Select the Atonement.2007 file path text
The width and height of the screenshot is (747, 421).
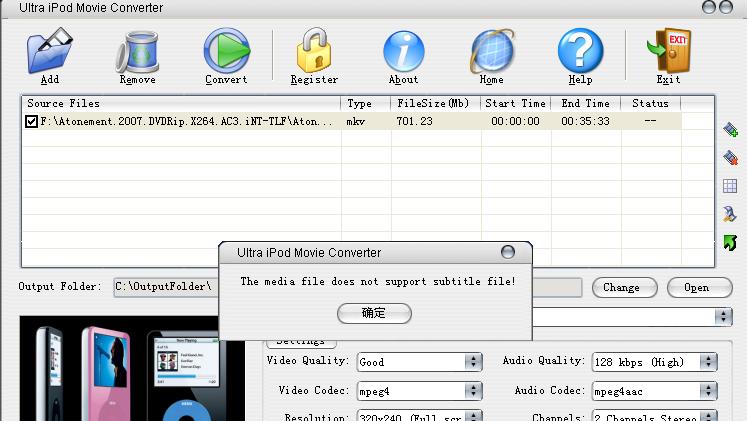point(186,121)
